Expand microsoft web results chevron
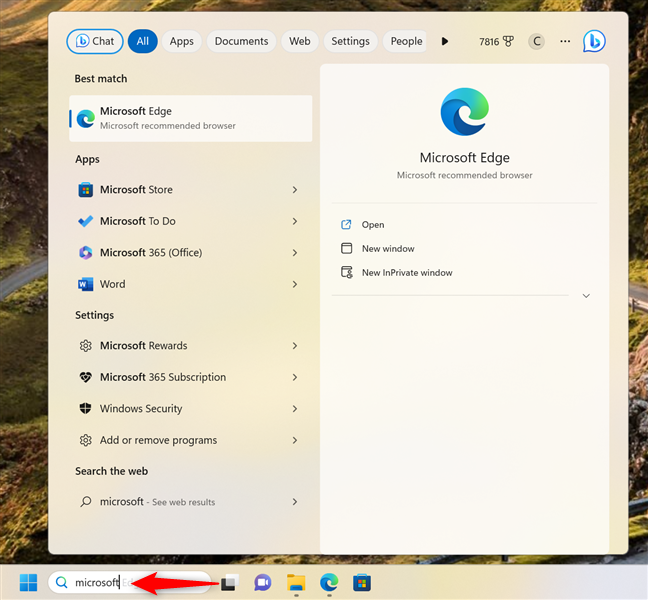Image resolution: width=648 pixels, height=600 pixels. [295, 502]
